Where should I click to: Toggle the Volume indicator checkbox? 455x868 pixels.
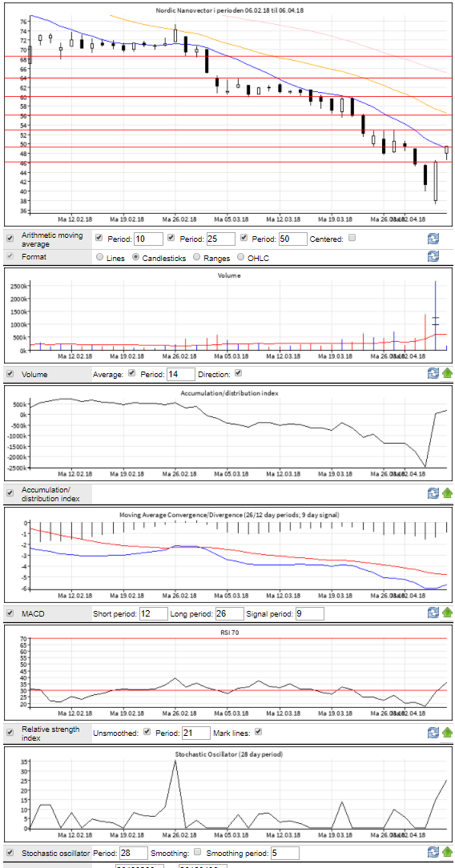[10, 374]
